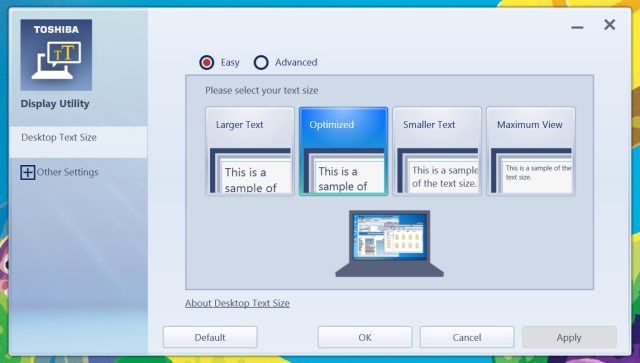
Task: Click the Larger Text sample preview text
Action: (251, 180)
